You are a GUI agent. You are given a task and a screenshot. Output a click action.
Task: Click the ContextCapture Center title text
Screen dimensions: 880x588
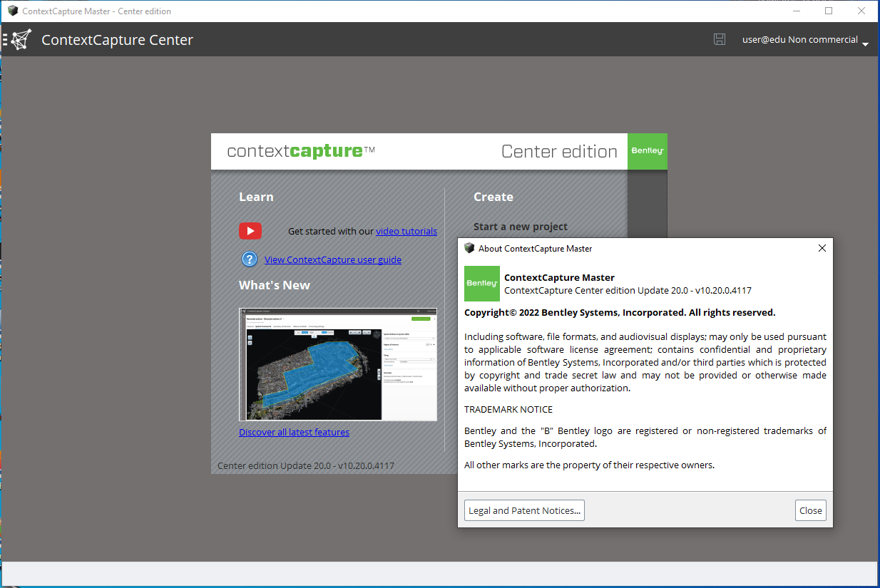click(117, 40)
